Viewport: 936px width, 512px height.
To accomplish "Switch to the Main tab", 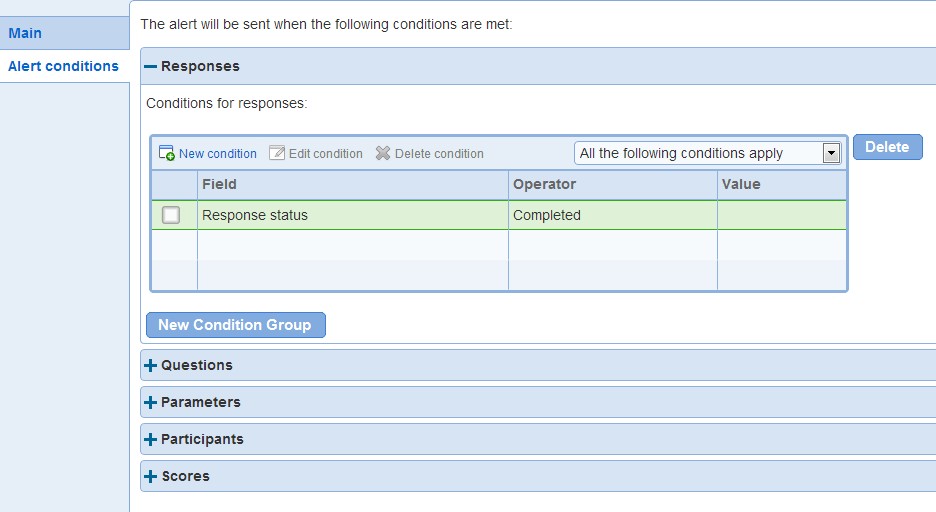I will point(64,33).
